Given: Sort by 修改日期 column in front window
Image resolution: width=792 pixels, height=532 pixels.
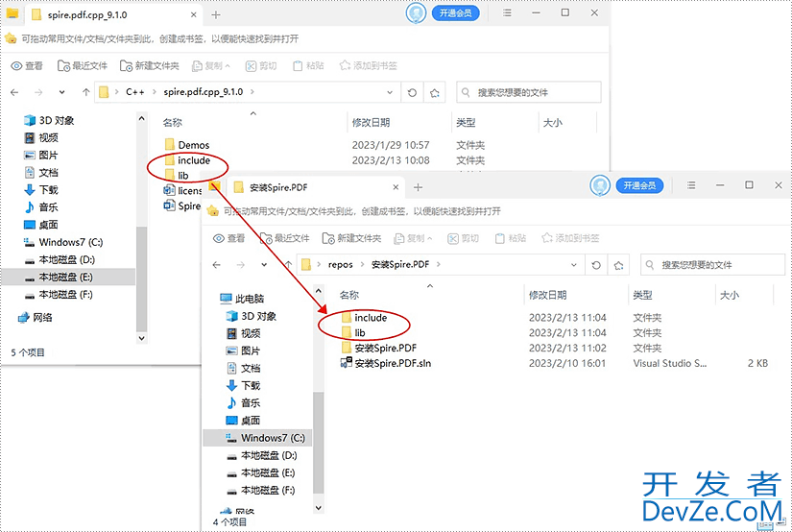Looking at the screenshot, I should tap(547, 295).
